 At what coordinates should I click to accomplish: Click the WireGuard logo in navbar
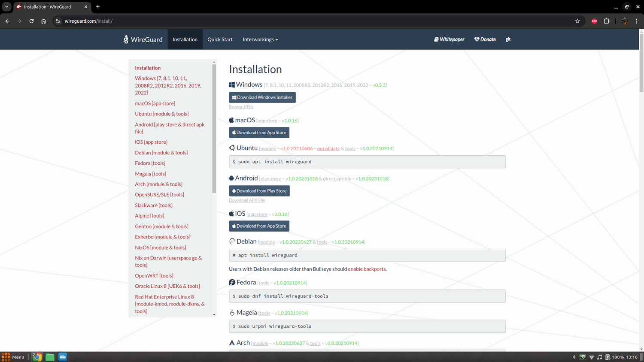coord(143,39)
